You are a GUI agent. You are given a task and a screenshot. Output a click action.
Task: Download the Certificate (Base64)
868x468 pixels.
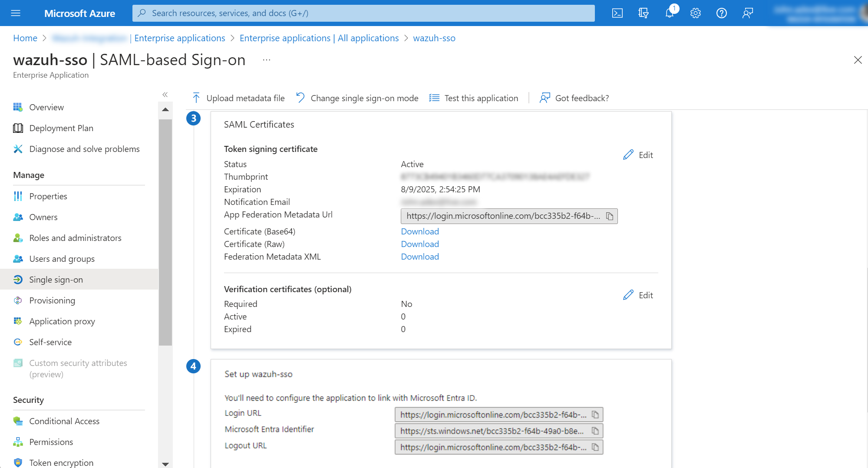point(420,231)
